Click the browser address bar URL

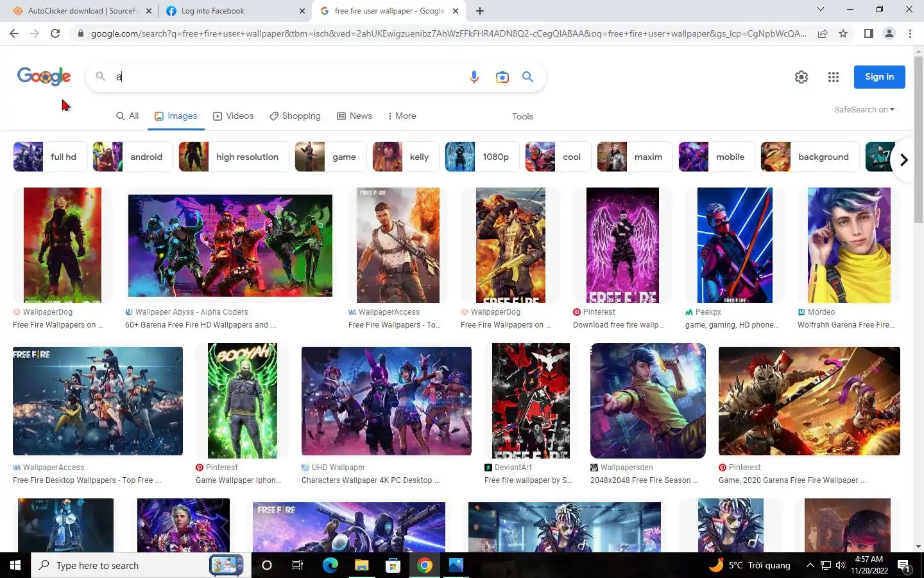pos(449,33)
